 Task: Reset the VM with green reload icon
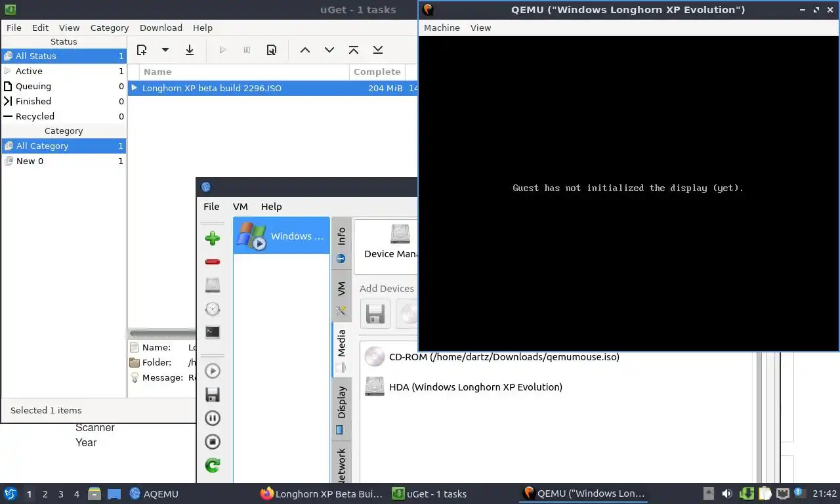[x=212, y=465]
